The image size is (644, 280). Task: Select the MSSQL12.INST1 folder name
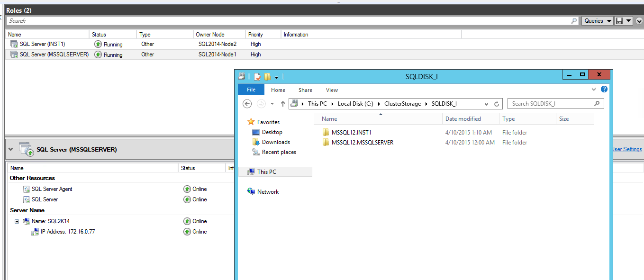(352, 133)
